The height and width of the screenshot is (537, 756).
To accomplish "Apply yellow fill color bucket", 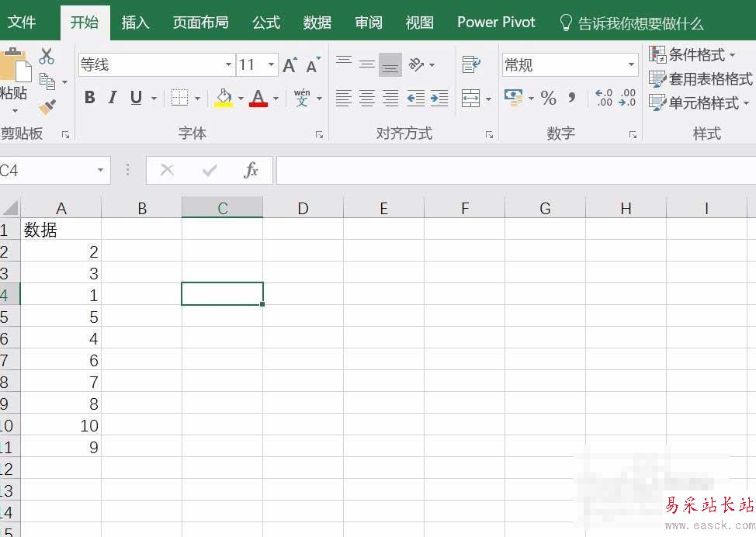I will (224, 98).
